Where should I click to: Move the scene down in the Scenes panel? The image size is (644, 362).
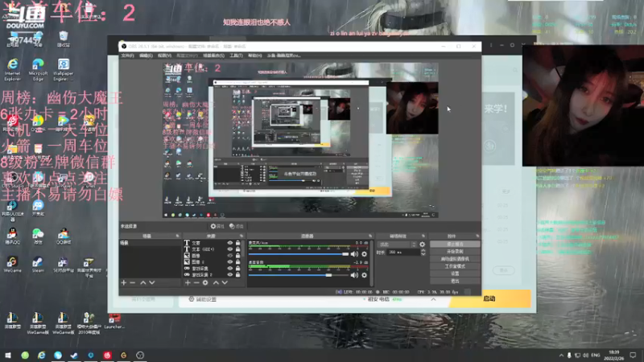pos(152,283)
